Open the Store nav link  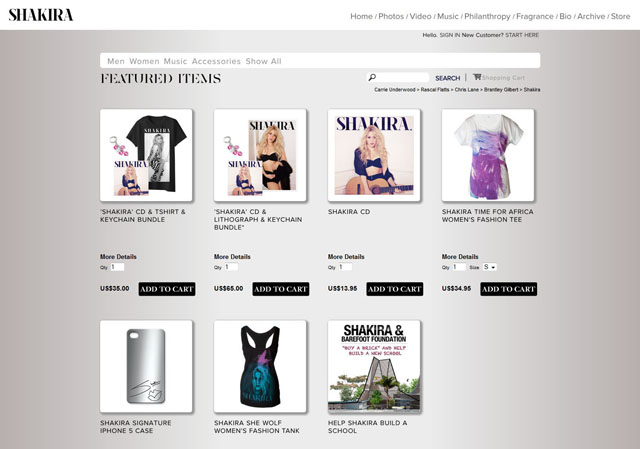pyautogui.click(x=620, y=16)
